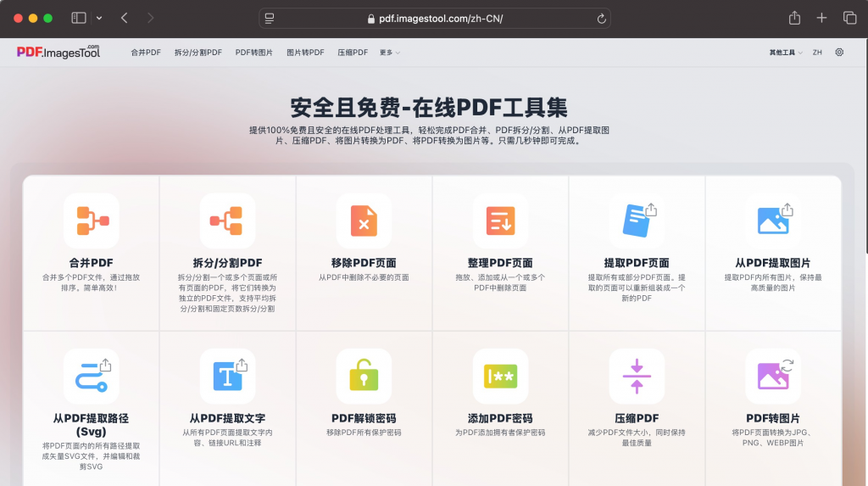This screenshot has width=868, height=486.
Task: Open the Extract images from PDF (从PDF提取图片) icon
Action: 773,221
